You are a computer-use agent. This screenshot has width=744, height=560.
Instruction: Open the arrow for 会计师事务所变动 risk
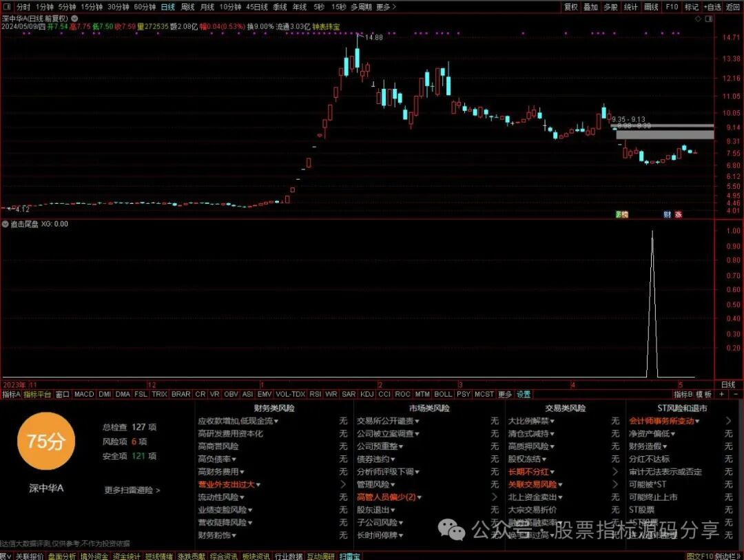click(728, 420)
